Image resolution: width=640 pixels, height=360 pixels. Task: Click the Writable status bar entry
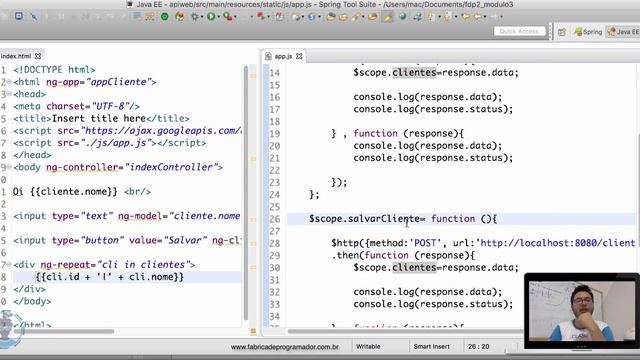[368, 346]
